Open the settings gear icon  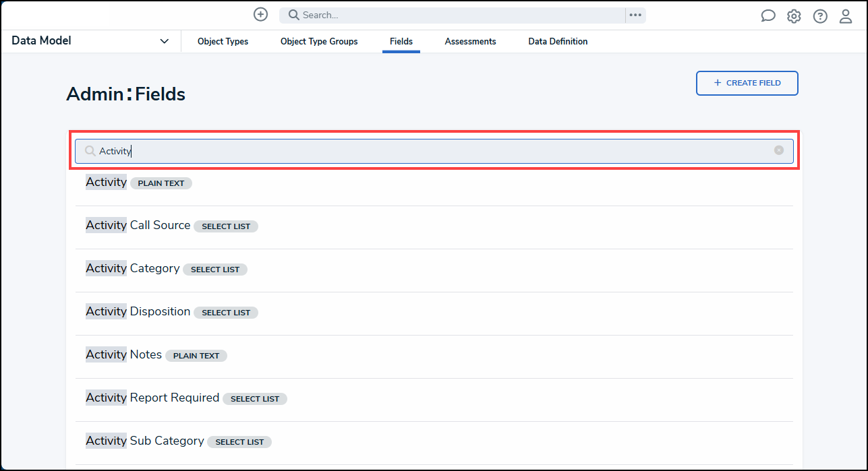(x=794, y=16)
